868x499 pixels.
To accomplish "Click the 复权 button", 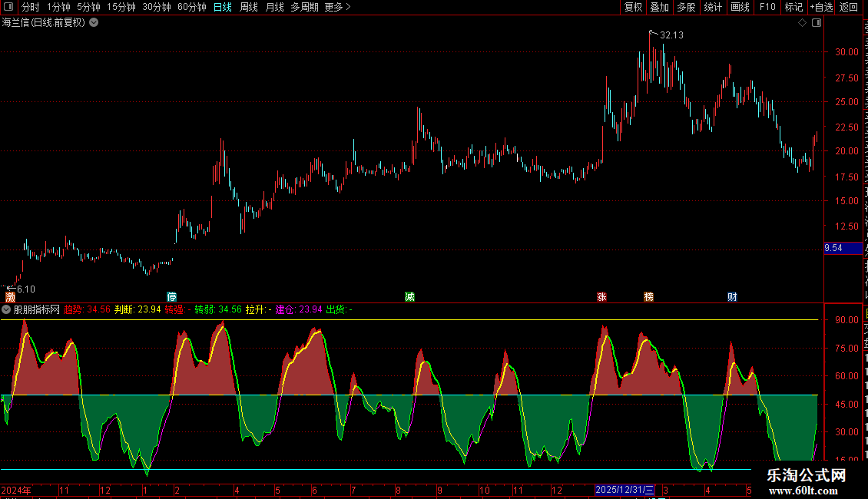I will point(633,7).
